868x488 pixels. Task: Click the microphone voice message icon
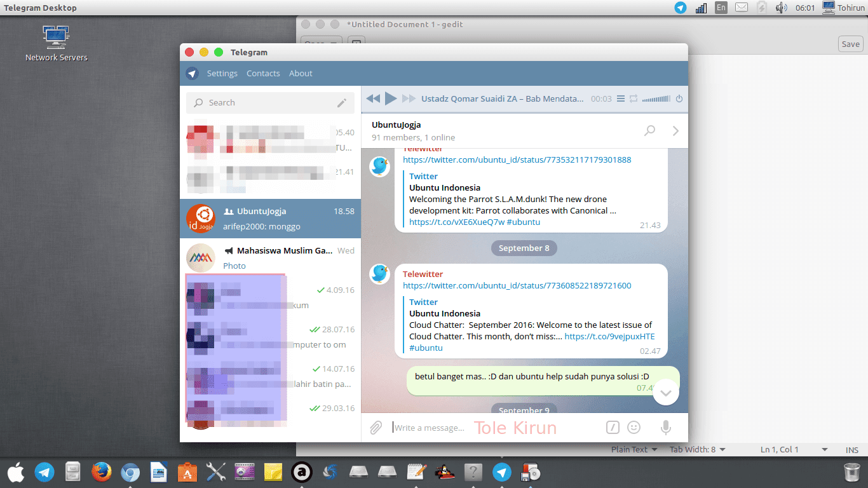pyautogui.click(x=666, y=428)
